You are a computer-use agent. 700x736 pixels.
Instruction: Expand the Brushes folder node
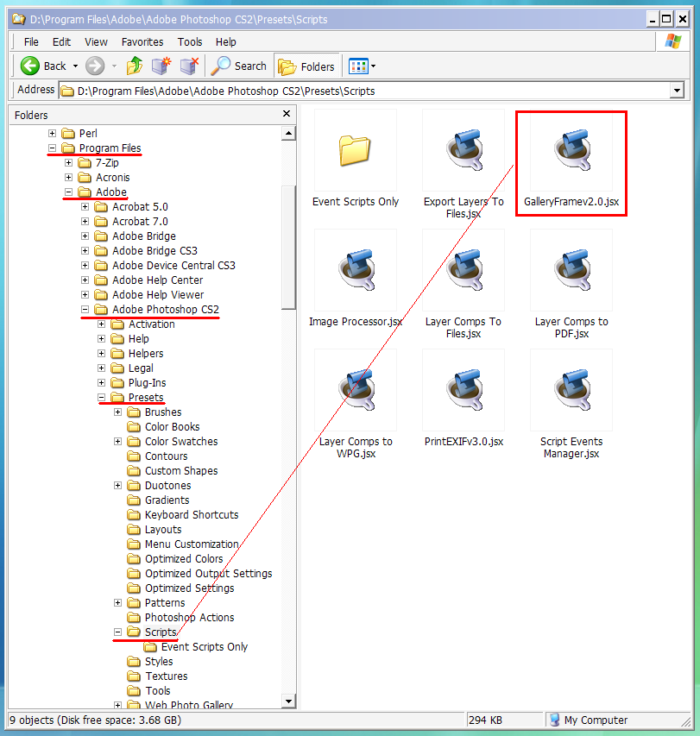[118, 412]
